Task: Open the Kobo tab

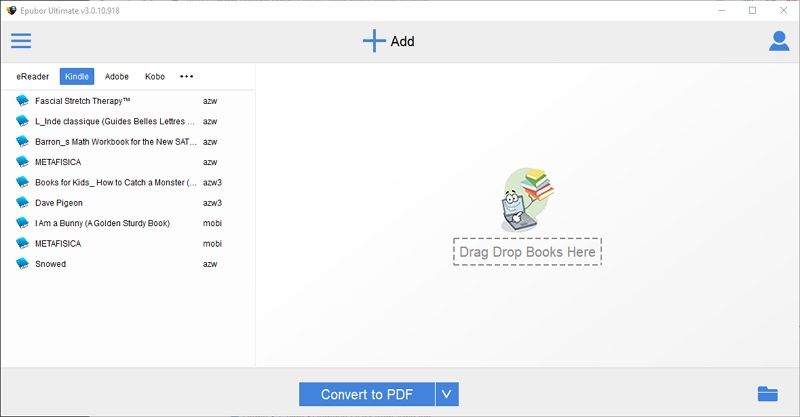Action: (x=155, y=77)
